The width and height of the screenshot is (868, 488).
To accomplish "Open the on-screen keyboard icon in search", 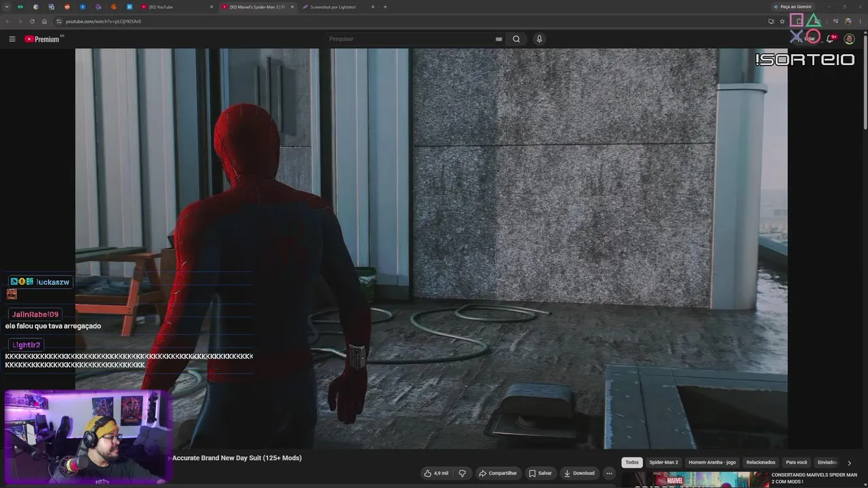I will [x=499, y=39].
